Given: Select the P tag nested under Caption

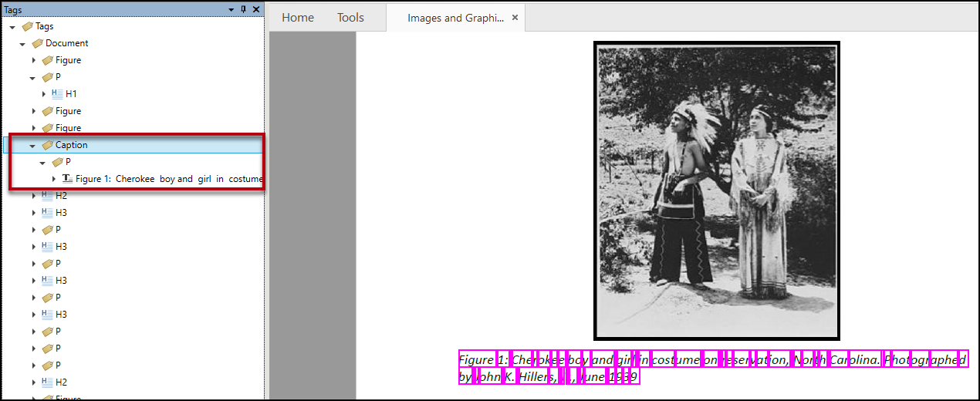Looking at the screenshot, I should tap(68, 162).
